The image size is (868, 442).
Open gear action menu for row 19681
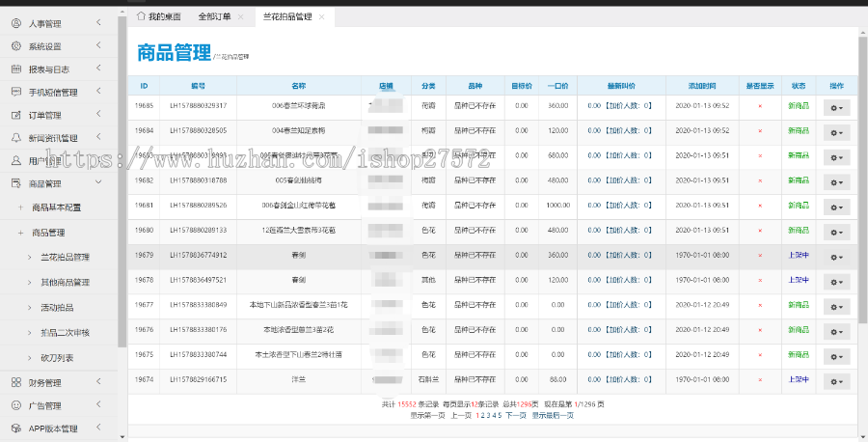[x=836, y=207]
